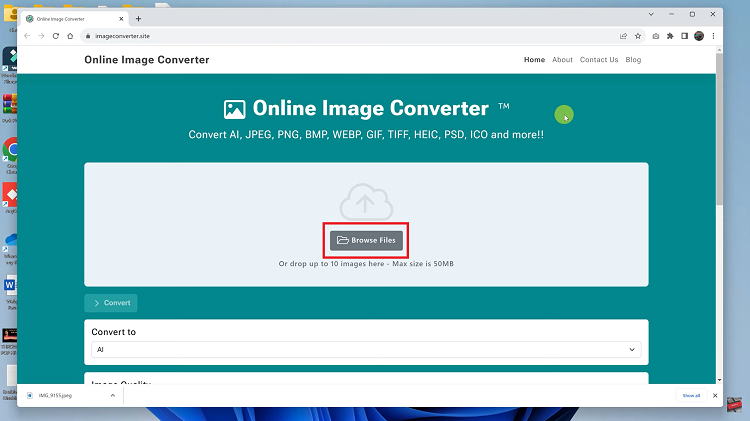Expand the IMG_9155.jpeg download options chevron

112,396
